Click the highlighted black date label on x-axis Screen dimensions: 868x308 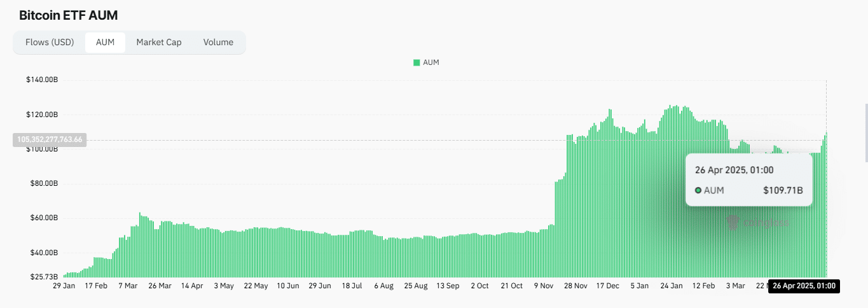click(804, 286)
